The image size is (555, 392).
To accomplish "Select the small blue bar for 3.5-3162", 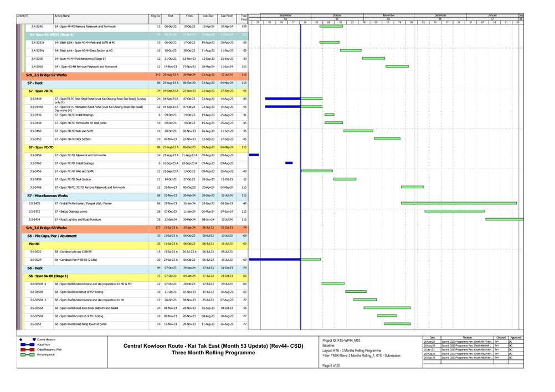I will click(x=289, y=163).
